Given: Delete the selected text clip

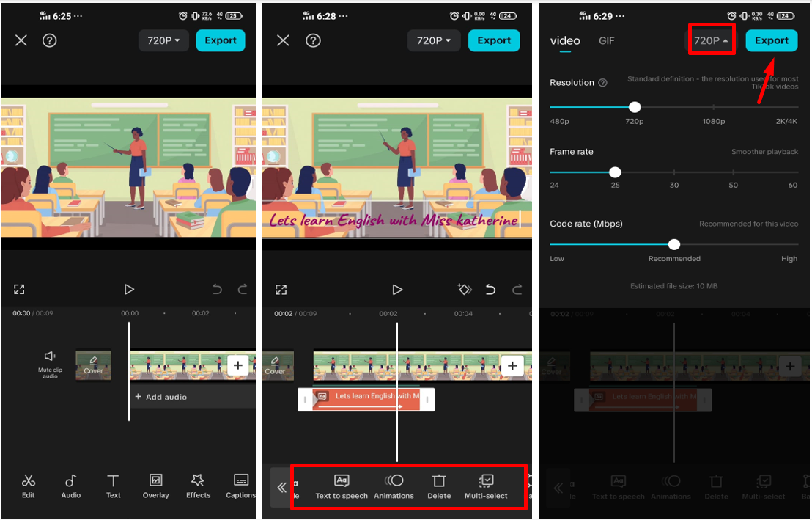Looking at the screenshot, I should 439,487.
